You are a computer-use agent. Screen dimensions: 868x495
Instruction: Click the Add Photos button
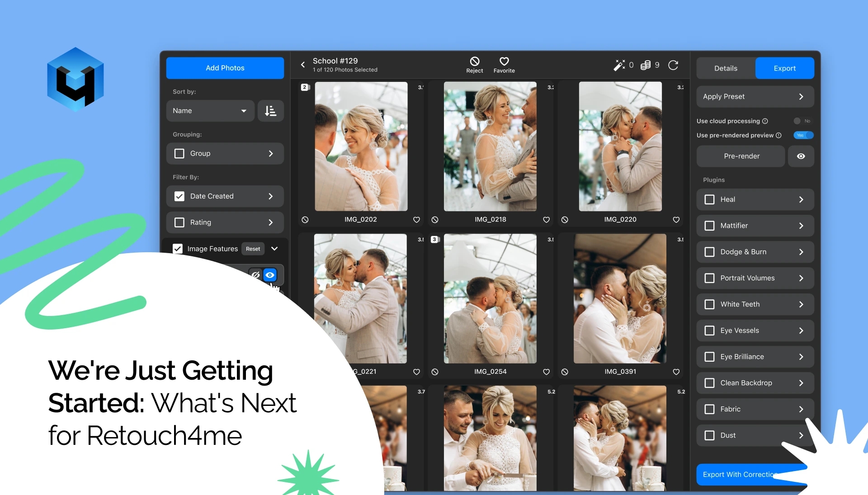(225, 68)
